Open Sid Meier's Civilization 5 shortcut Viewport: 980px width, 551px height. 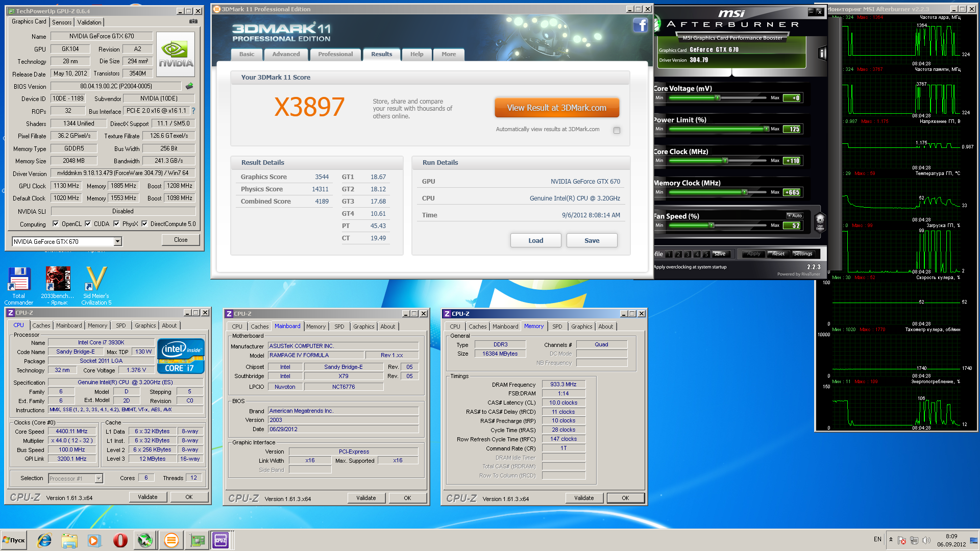pos(96,286)
